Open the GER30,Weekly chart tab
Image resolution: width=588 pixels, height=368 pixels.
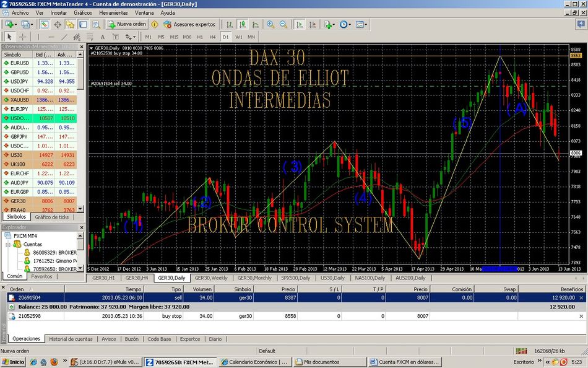(211, 278)
